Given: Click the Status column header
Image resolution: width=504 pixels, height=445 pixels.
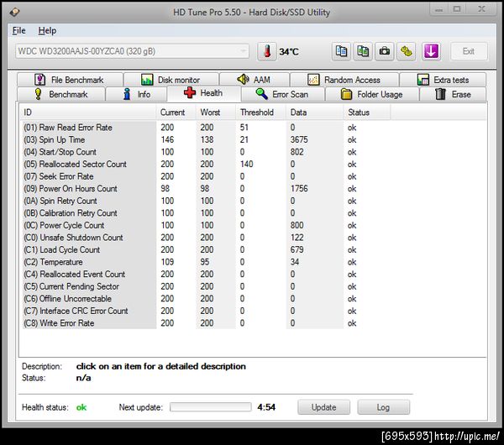Looking at the screenshot, I should point(367,113).
